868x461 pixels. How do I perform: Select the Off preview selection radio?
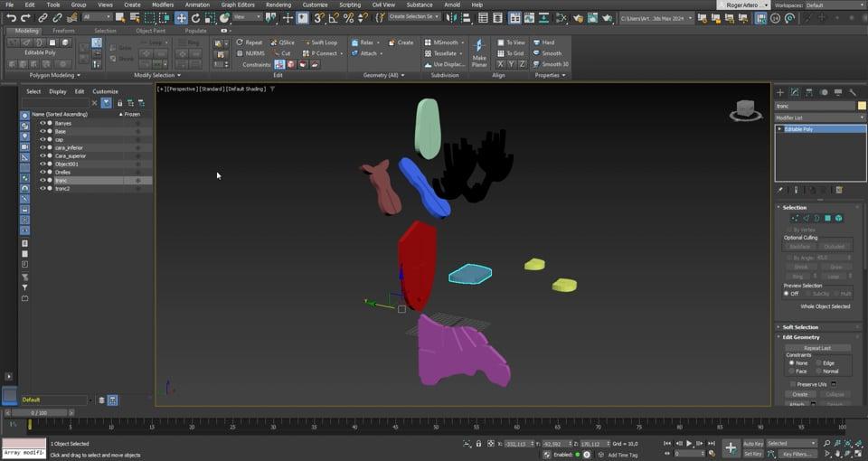pyautogui.click(x=787, y=294)
